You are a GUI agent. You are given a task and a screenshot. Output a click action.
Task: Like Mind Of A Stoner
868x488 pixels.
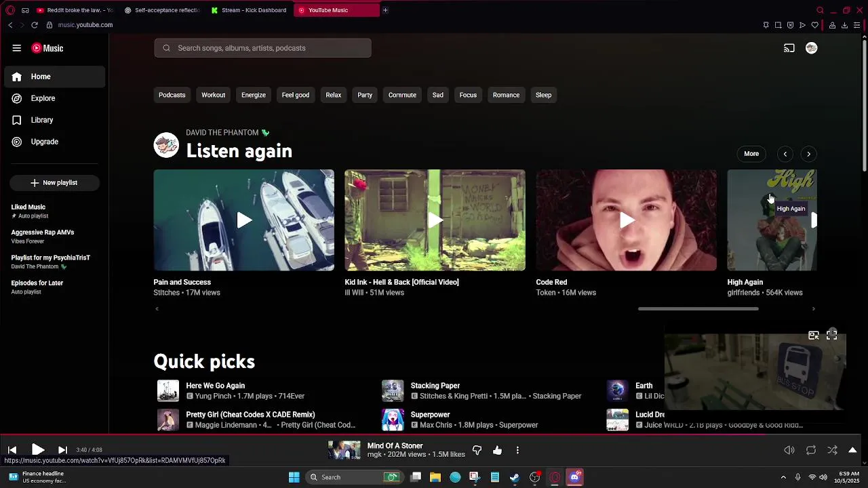click(x=498, y=450)
